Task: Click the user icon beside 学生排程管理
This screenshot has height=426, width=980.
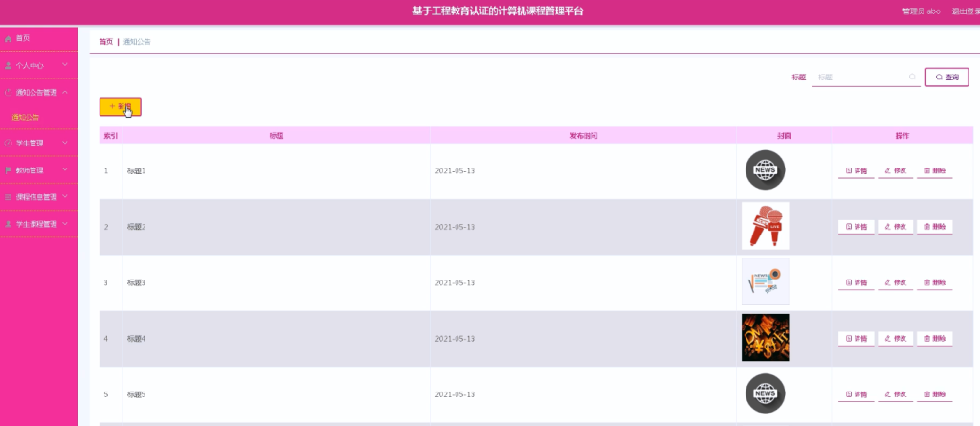Action: pos(8,224)
